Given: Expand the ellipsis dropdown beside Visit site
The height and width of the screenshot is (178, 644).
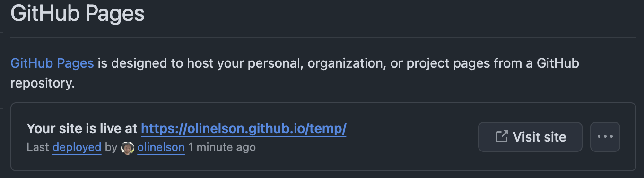Looking at the screenshot, I should coord(605,137).
